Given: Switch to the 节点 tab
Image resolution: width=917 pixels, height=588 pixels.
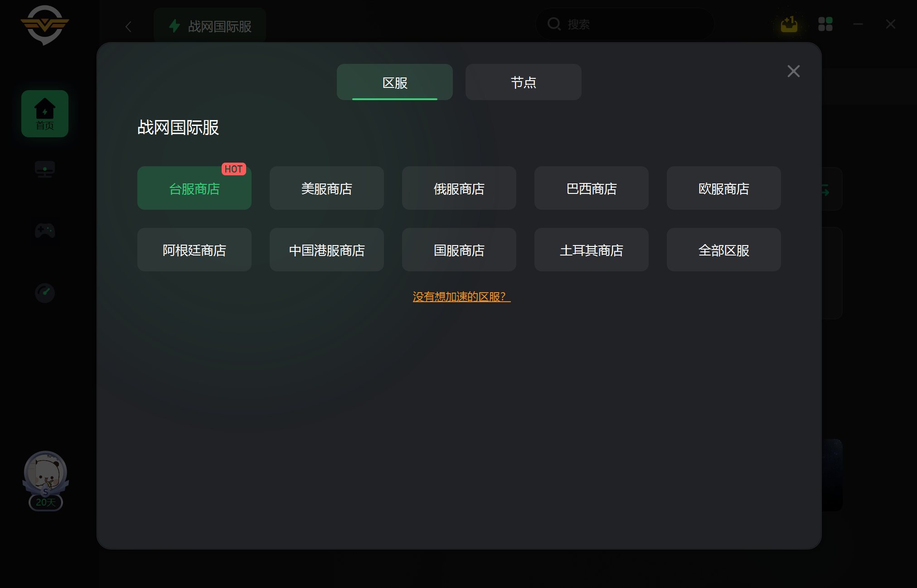Looking at the screenshot, I should pos(524,82).
